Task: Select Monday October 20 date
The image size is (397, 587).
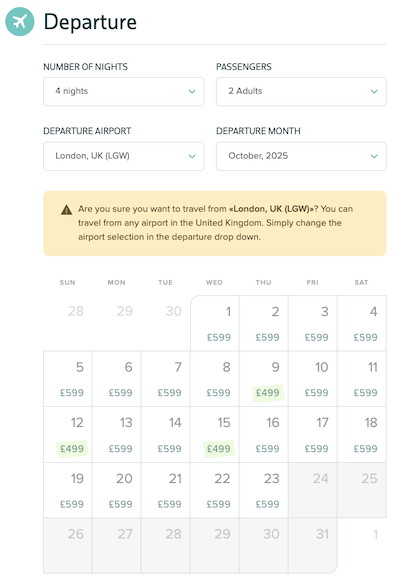Action: point(117,490)
